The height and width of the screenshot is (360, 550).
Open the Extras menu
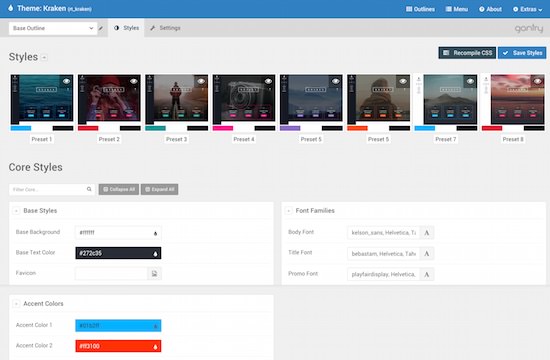tap(527, 9)
